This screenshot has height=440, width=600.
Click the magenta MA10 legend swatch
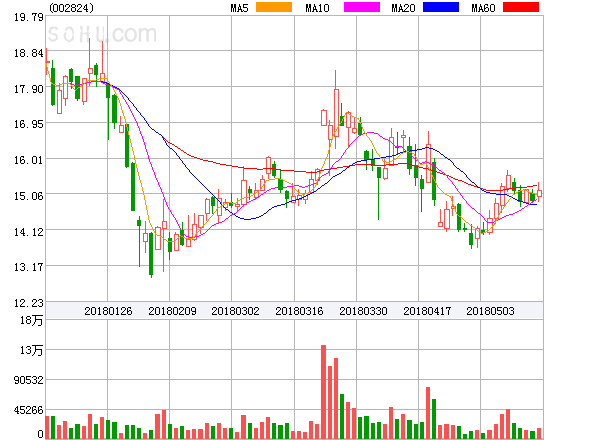click(x=362, y=7)
